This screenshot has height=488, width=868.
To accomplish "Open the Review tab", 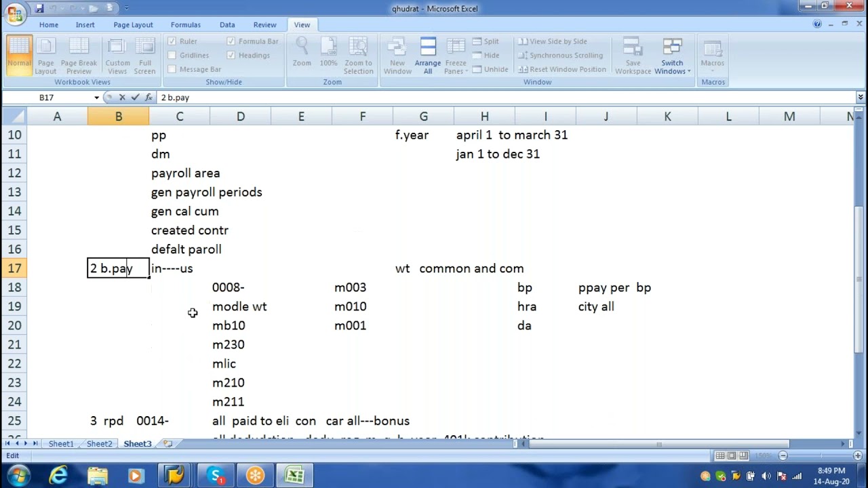I will [x=264, y=25].
